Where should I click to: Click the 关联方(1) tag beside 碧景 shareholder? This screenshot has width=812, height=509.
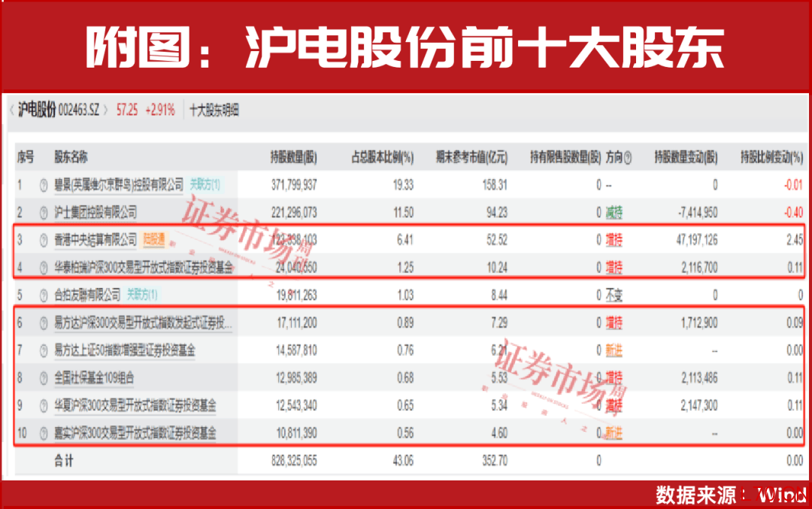(205, 185)
